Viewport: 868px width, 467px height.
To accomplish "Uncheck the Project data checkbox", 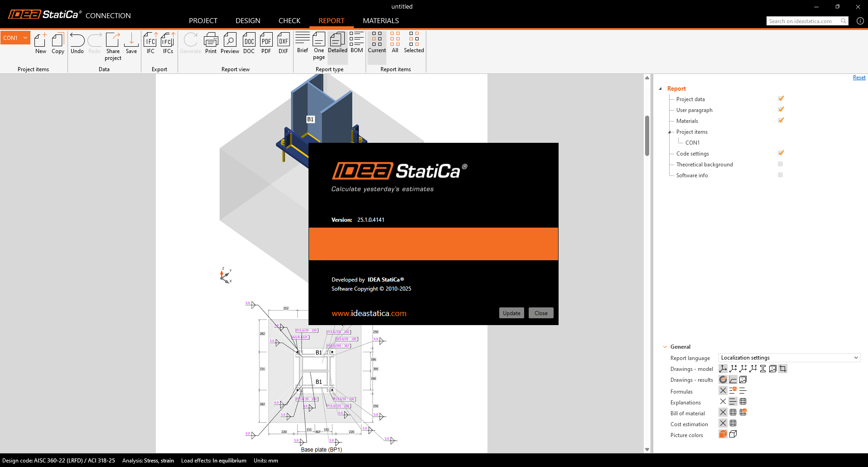I will (x=781, y=99).
